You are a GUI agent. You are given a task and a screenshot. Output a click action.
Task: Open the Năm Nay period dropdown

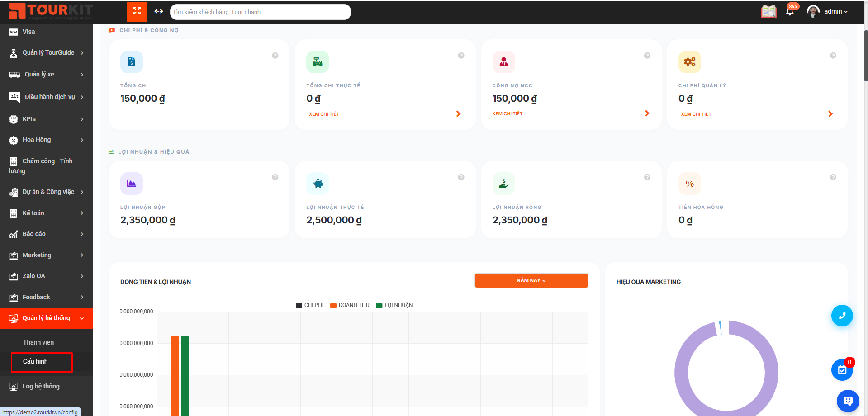(531, 280)
